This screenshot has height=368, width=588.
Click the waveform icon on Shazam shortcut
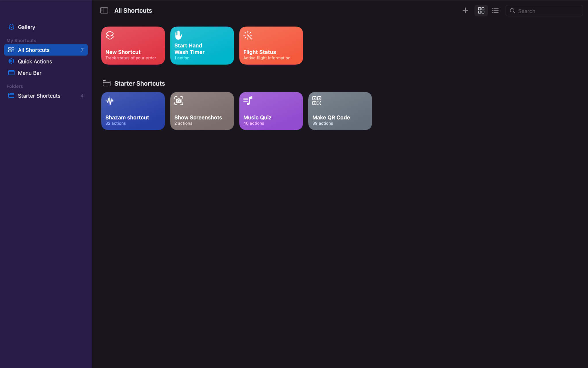110,101
